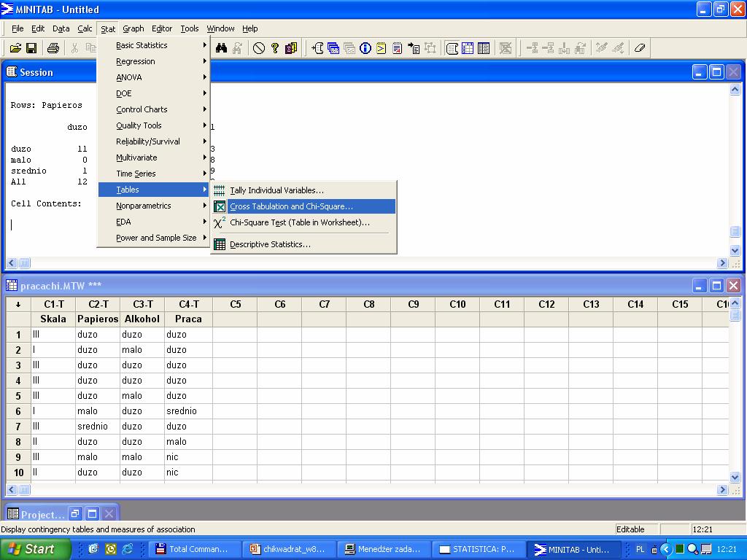
Task: Expand the DOE submenu
Action: pos(153,93)
